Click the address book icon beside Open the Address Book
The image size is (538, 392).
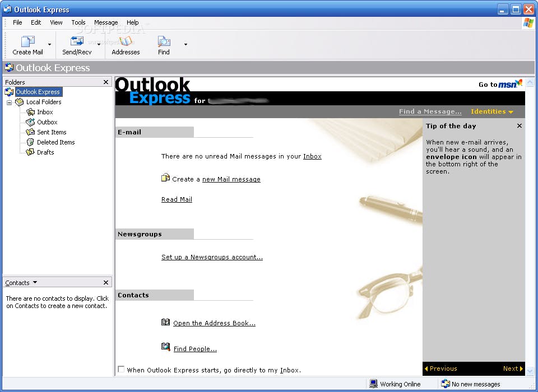point(165,321)
